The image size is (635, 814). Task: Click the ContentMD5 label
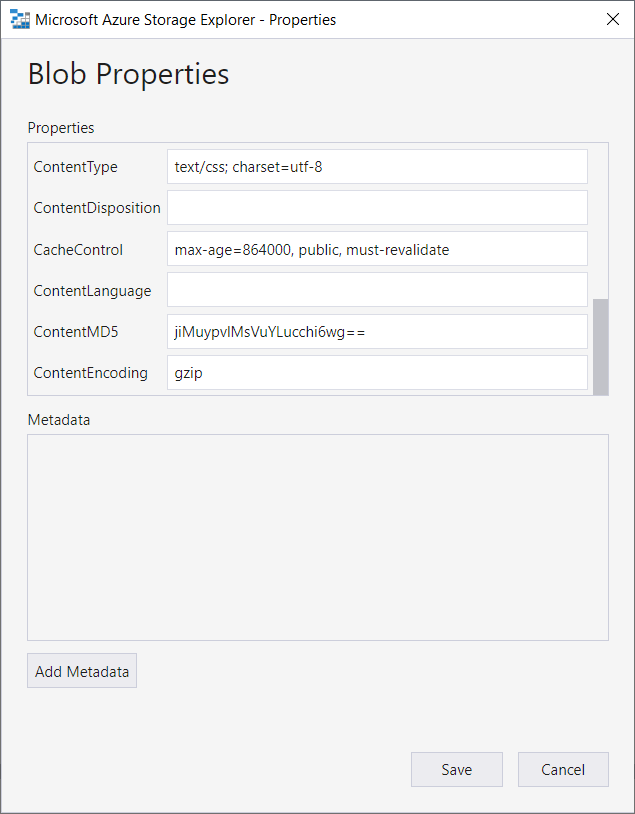point(75,332)
